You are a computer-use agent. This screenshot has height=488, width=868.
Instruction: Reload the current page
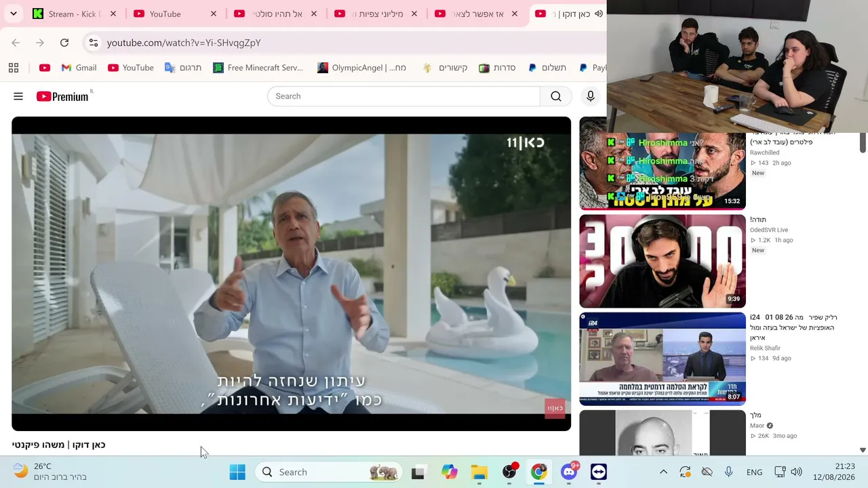(x=64, y=43)
